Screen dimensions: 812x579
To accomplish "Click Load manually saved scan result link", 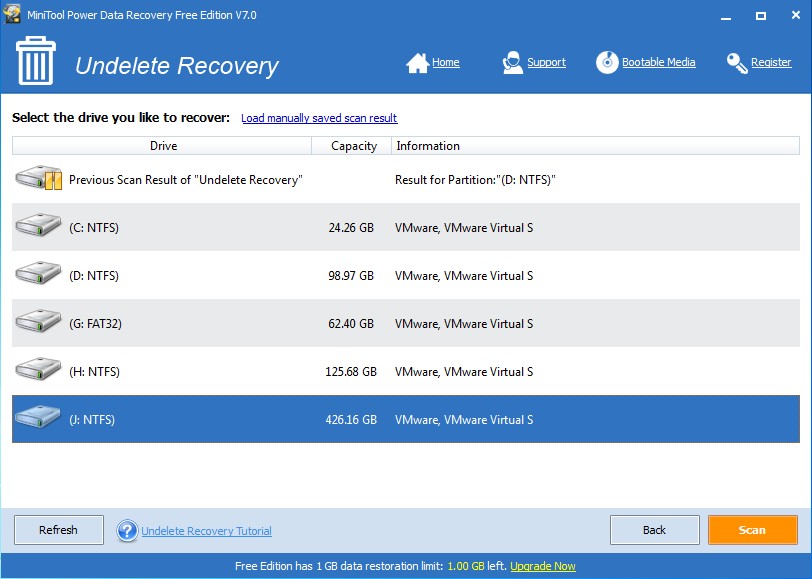I will tap(319, 118).
